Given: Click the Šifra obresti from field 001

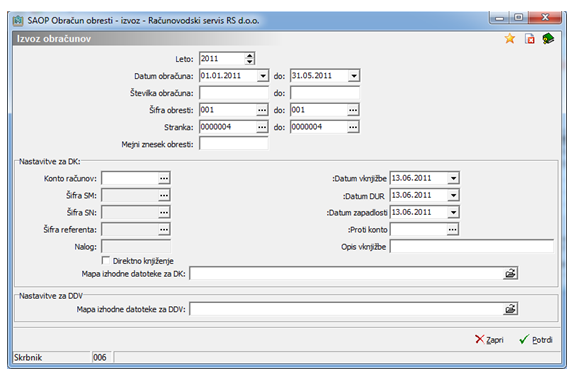Looking at the screenshot, I should [x=228, y=110].
